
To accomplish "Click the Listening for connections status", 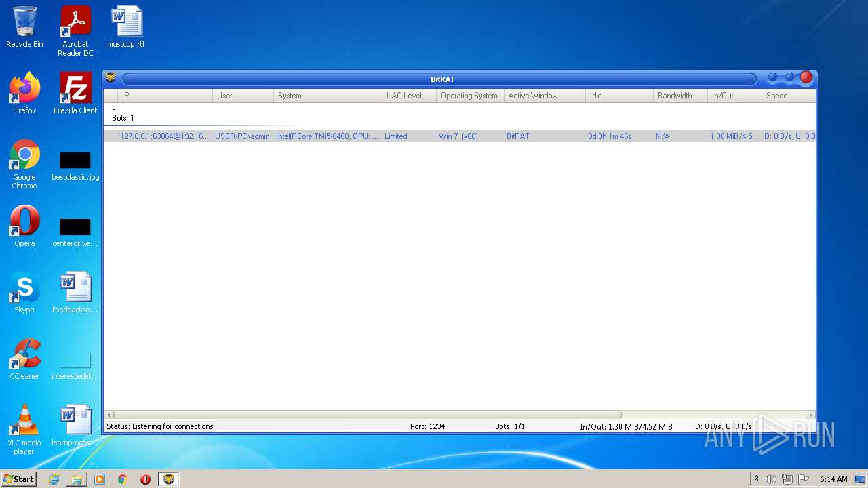I will click(x=160, y=426).
